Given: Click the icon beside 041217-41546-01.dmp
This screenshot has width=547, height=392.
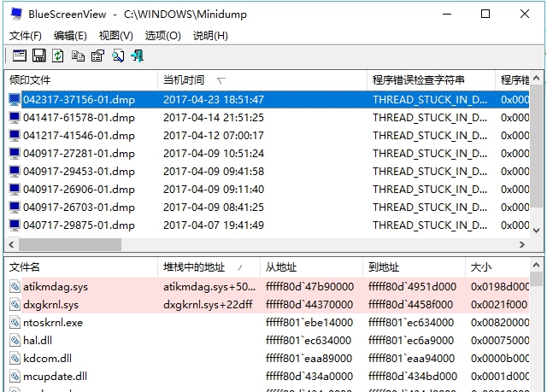Looking at the screenshot, I should tap(15, 135).
